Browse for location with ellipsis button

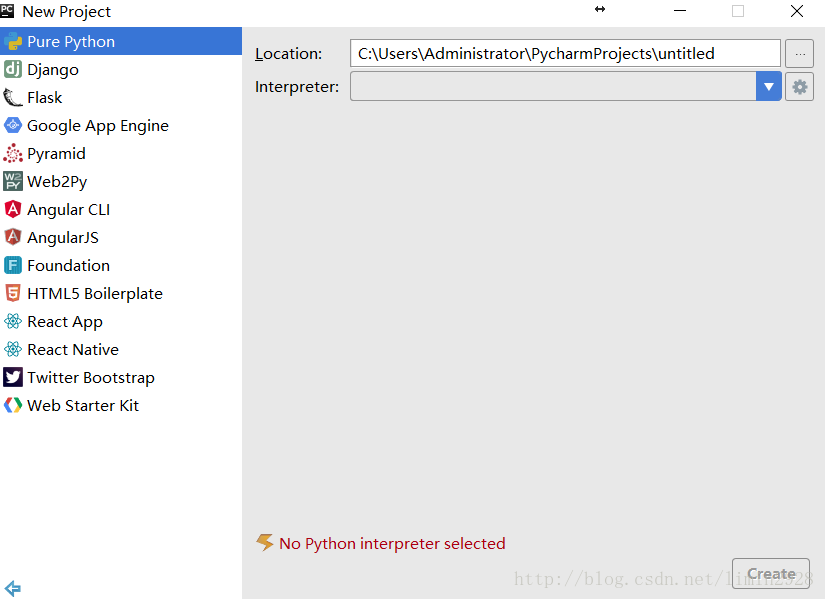[x=799, y=54]
